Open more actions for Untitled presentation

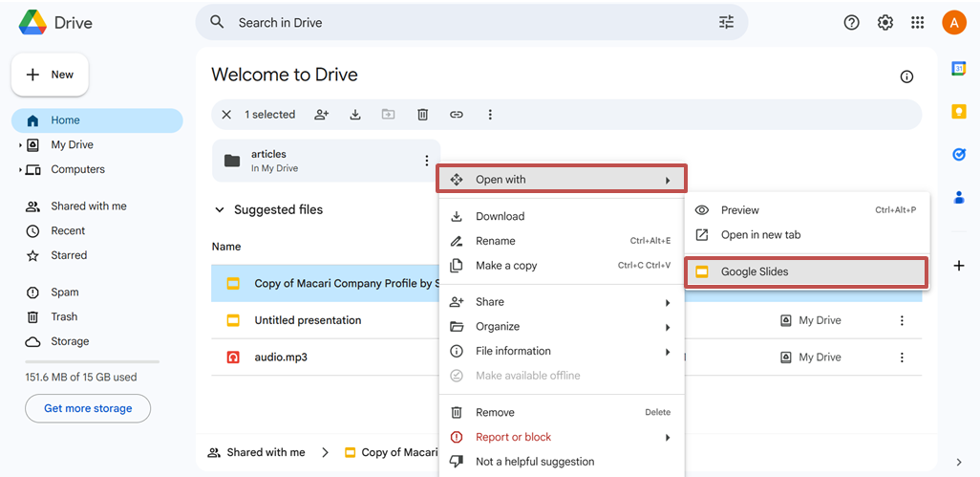click(902, 321)
